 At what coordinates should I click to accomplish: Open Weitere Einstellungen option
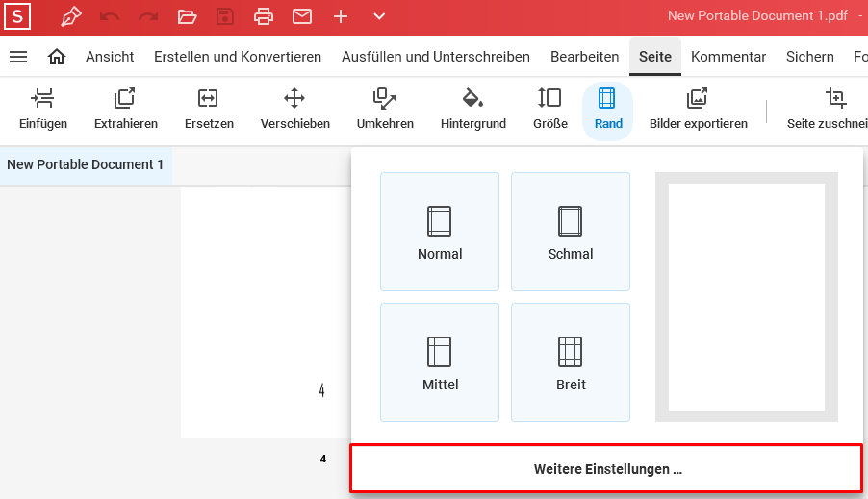pyautogui.click(x=606, y=468)
